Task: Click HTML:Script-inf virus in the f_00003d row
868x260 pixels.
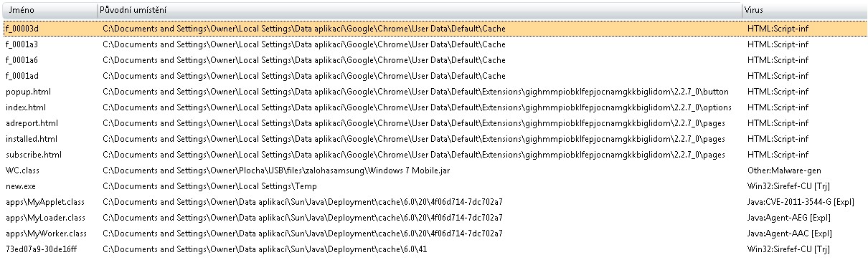Action: (778, 29)
